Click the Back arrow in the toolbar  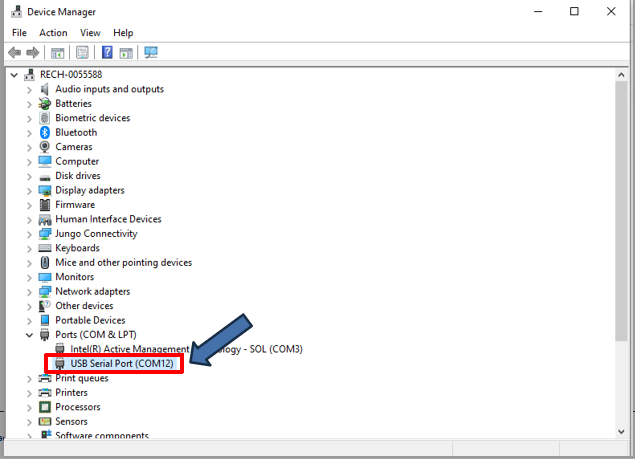(x=14, y=52)
